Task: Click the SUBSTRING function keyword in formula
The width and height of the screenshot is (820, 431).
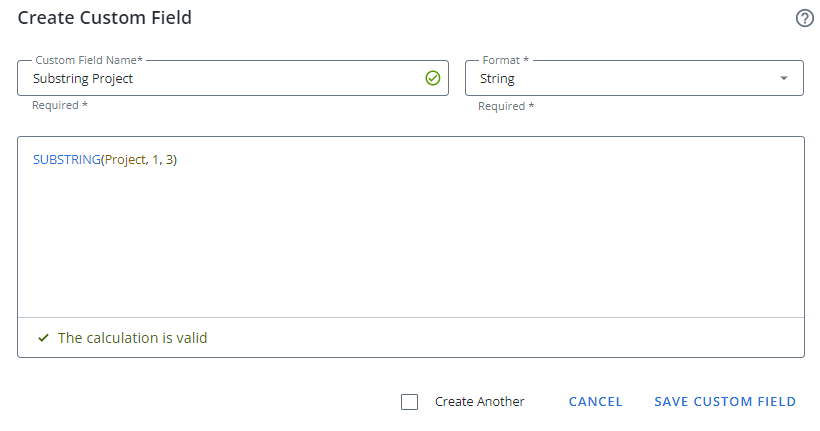Action: pos(66,160)
